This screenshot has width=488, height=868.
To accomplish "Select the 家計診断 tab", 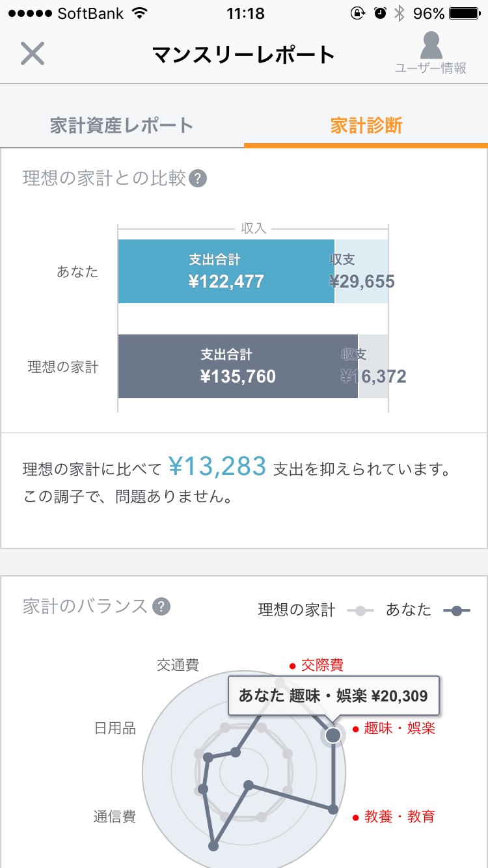I will coord(366,126).
